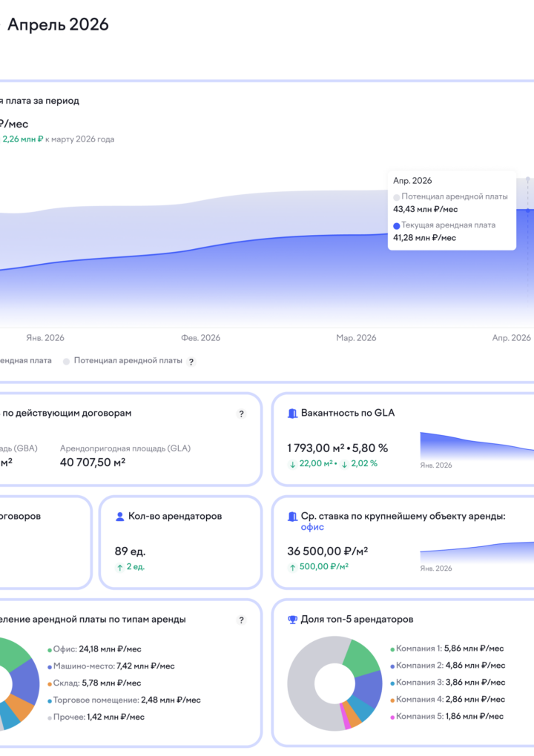Click the 2,26 млн ₽ change text
This screenshot has width=534, height=756.
pyautogui.click(x=23, y=139)
